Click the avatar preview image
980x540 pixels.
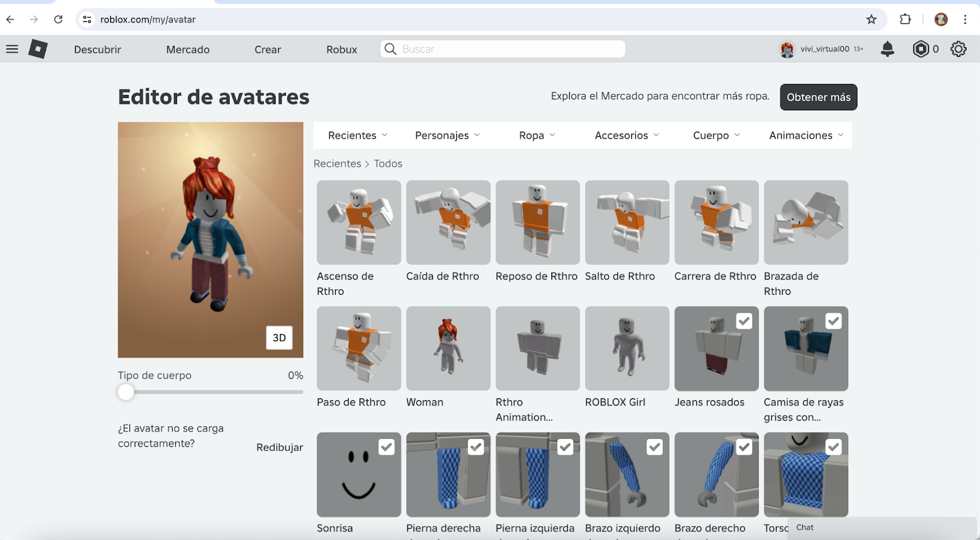(211, 240)
